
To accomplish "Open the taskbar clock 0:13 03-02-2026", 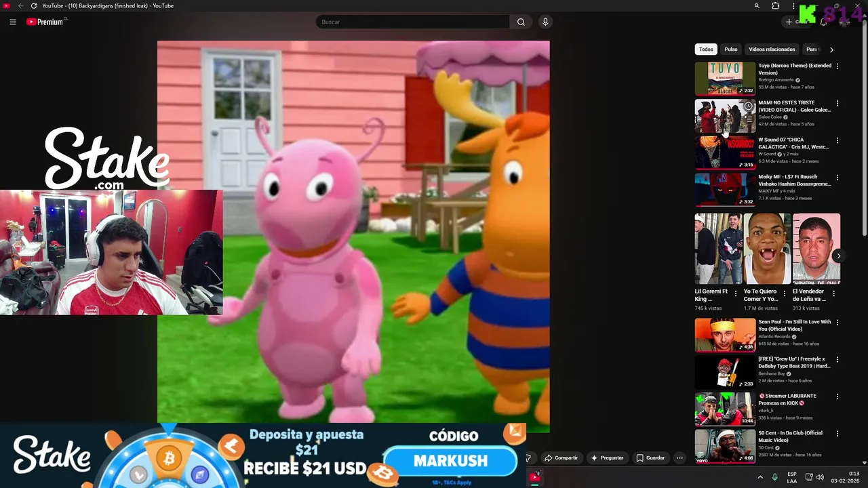I will [x=845, y=477].
